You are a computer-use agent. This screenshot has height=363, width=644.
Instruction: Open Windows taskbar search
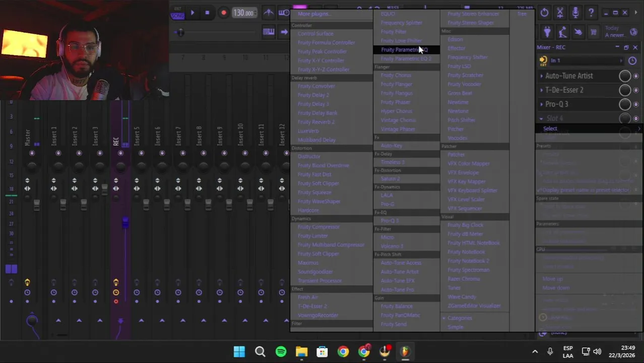coord(260,351)
